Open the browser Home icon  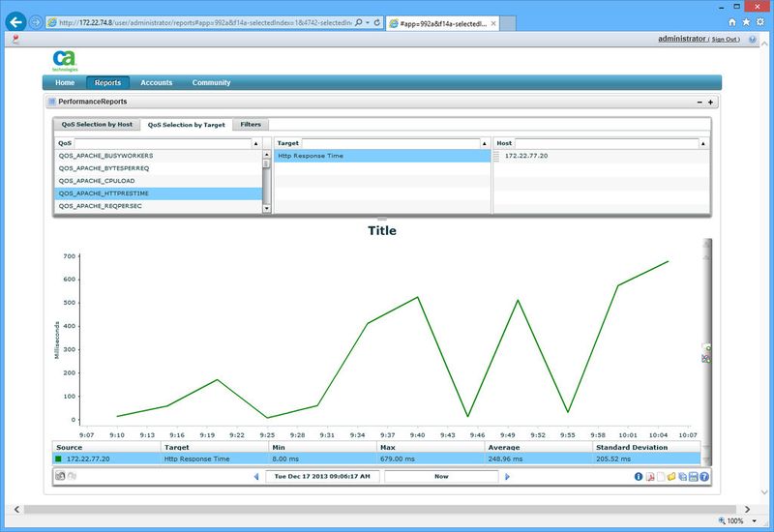click(x=732, y=22)
